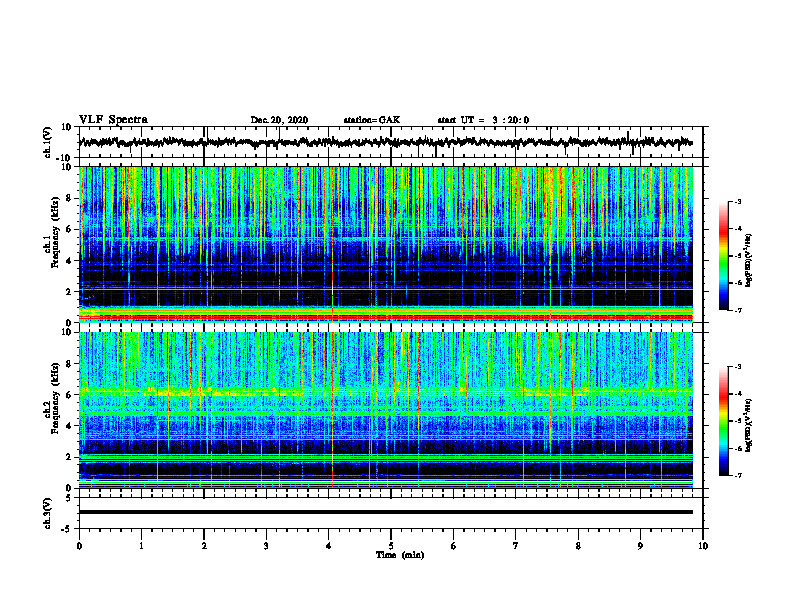Click the thick black ch.3 trace line

(386, 512)
